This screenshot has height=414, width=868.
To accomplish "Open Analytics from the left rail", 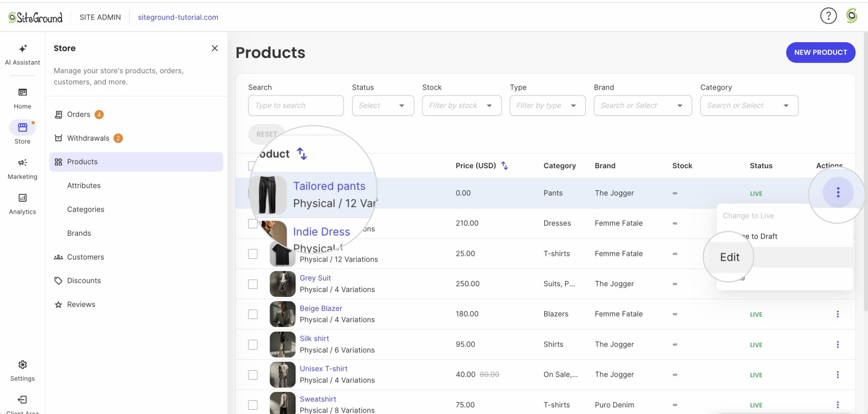I will [23, 204].
